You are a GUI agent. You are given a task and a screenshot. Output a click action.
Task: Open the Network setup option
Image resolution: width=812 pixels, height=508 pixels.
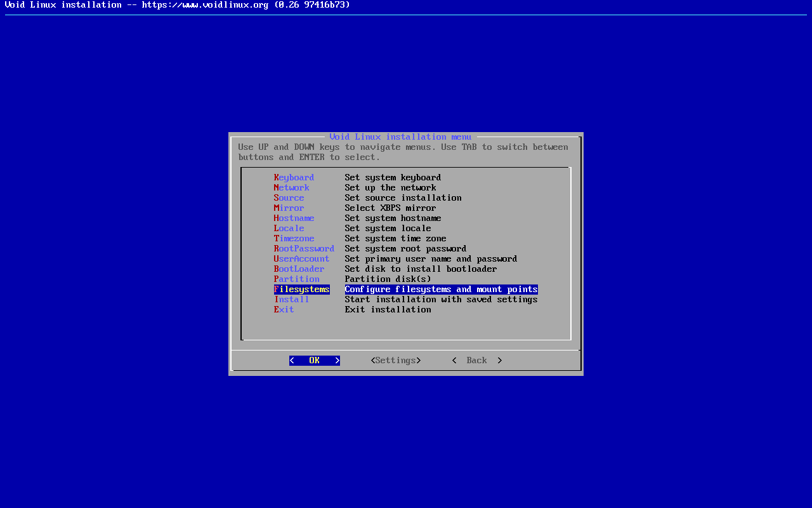coord(292,188)
